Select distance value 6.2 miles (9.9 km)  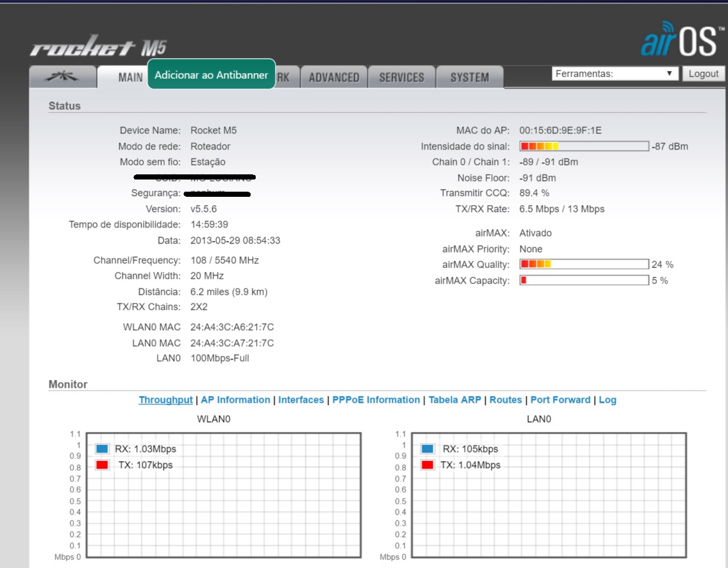coord(229,292)
